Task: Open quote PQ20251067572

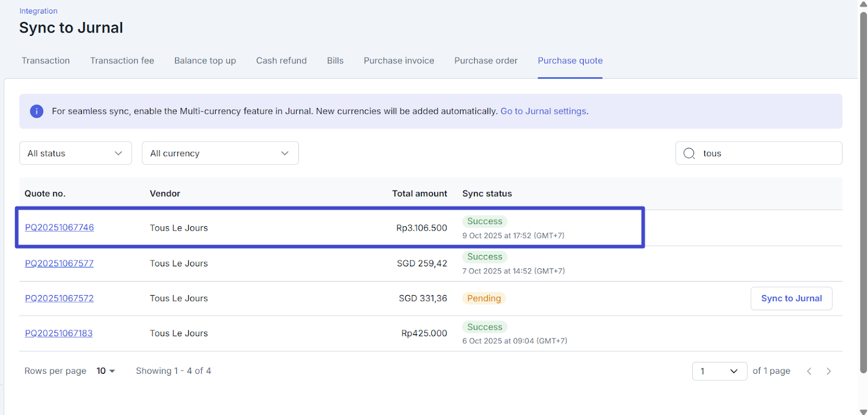Action: pyautogui.click(x=59, y=298)
